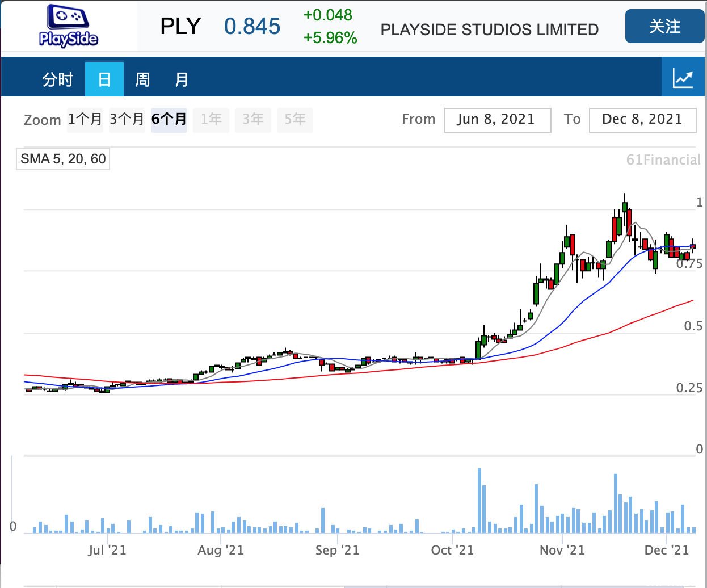The width and height of the screenshot is (707, 588).
Task: Edit the From date field Jun 8, 2021
Action: click(497, 120)
